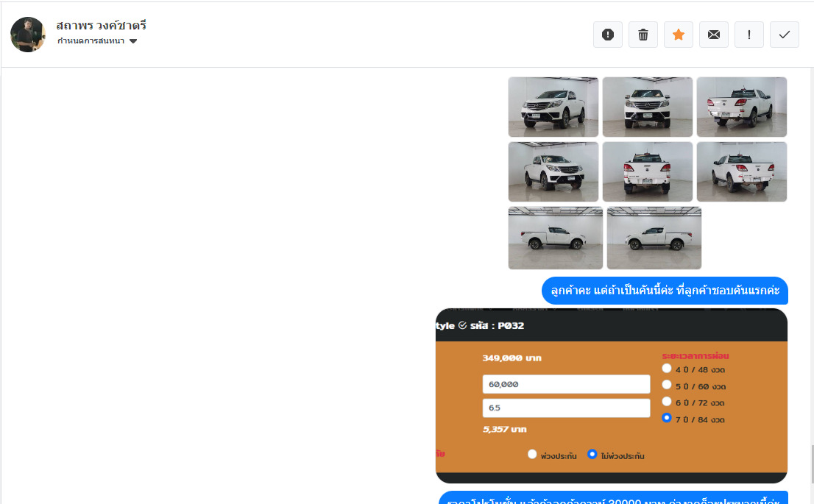814x504 pixels.
Task: Click the partially visible bottom message bubble
Action: click(614, 498)
